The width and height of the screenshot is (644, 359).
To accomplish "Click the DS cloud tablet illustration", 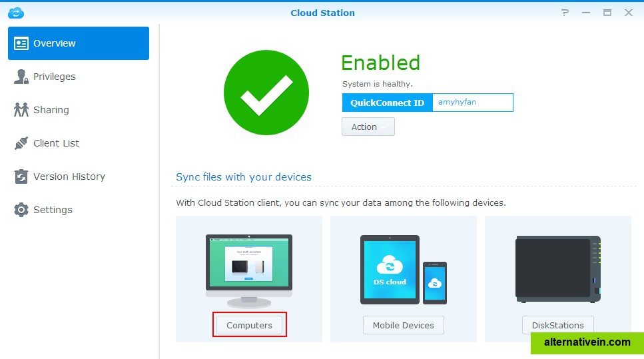I will [390, 270].
